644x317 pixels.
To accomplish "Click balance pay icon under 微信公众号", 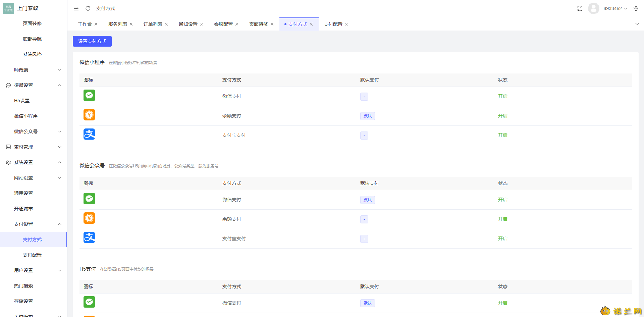I will click(x=89, y=218).
